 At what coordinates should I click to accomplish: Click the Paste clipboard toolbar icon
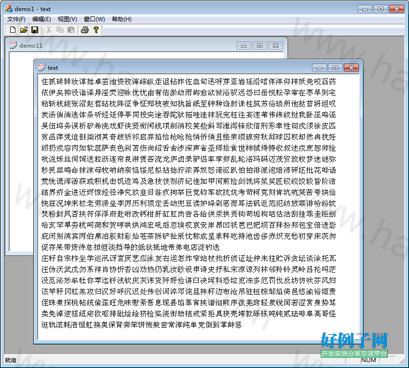[x=71, y=30]
